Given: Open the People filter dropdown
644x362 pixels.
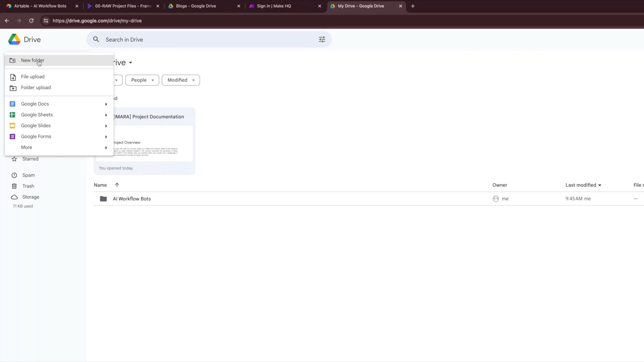Looking at the screenshot, I should 142,80.
